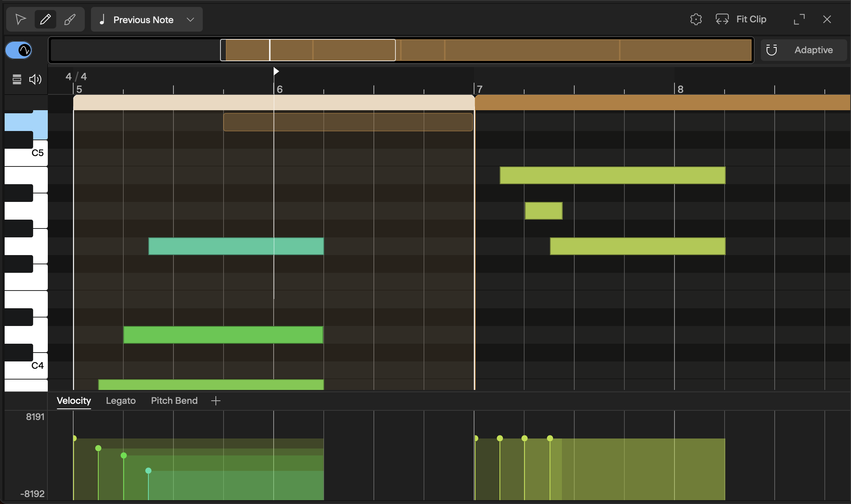Click bar 7 in the ruler

[479, 89]
